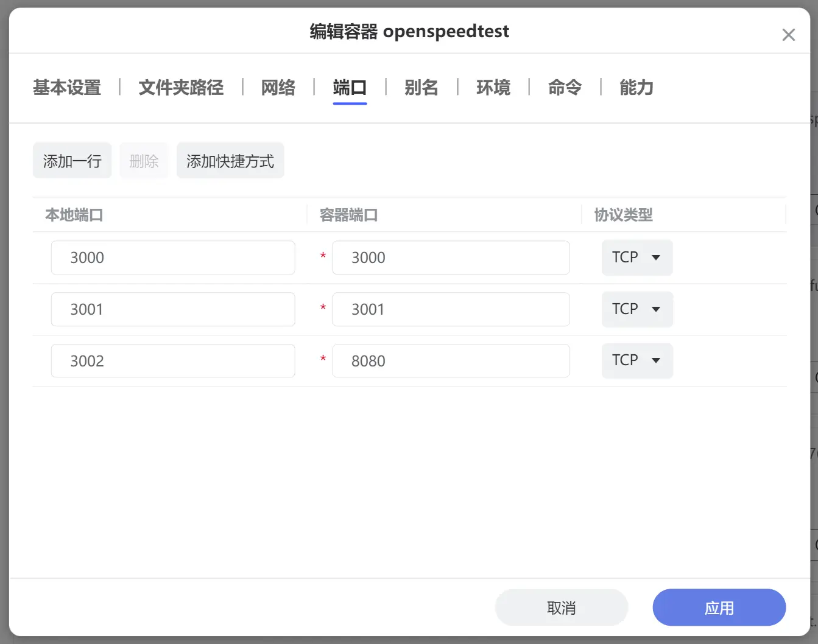Image resolution: width=818 pixels, height=644 pixels.
Task: Open protocol dropdown in the 8080 row
Action: click(636, 360)
